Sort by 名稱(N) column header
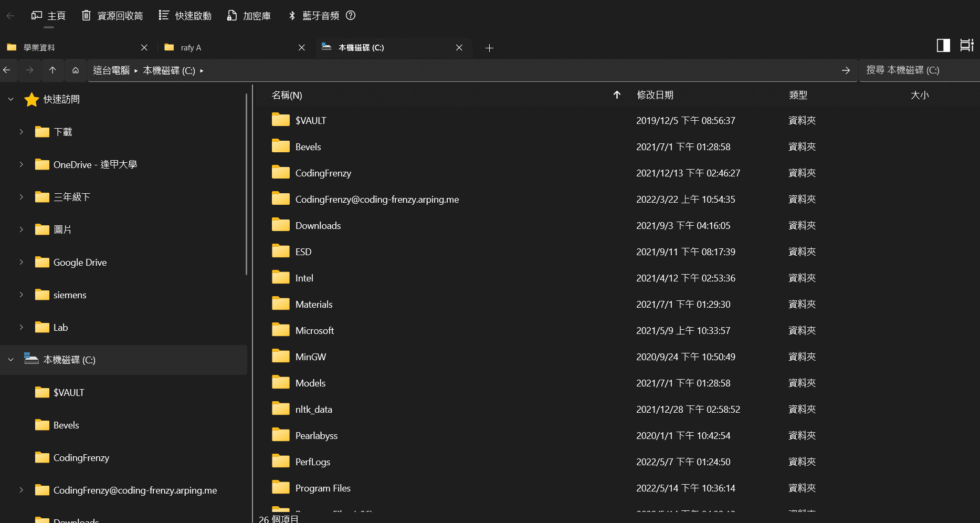 pyautogui.click(x=287, y=95)
